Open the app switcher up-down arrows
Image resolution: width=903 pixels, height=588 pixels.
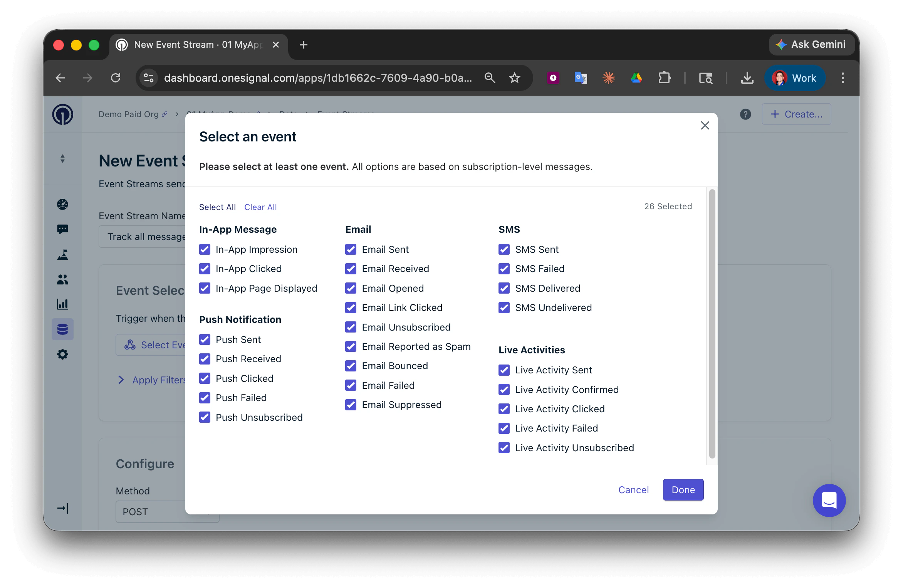[x=62, y=159]
